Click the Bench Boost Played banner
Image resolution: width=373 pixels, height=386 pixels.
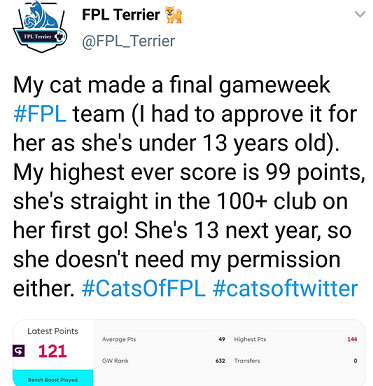53,378
